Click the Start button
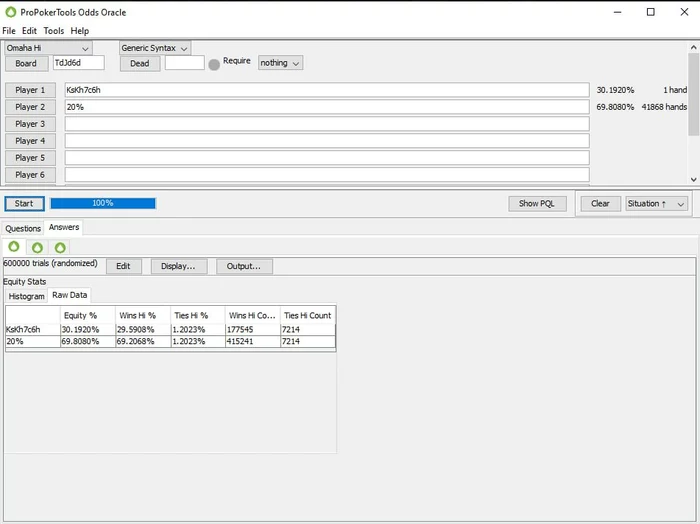Viewport: 700px width, 524px height. [24, 204]
